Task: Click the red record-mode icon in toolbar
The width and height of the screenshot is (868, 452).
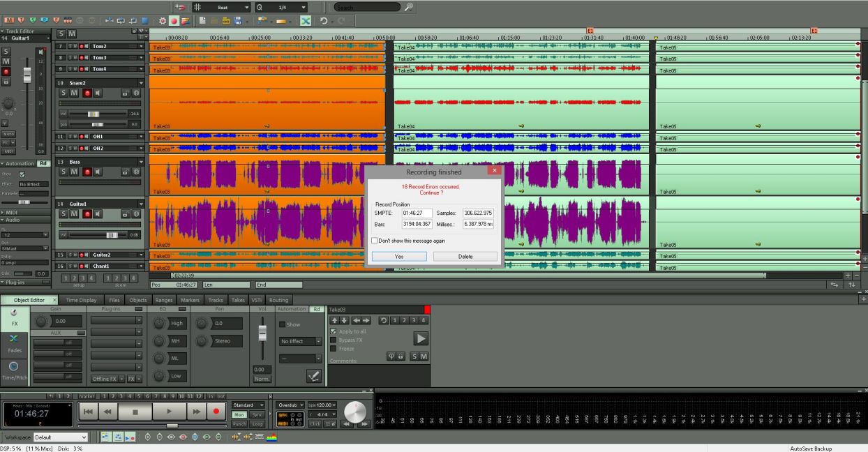Action: point(174,21)
